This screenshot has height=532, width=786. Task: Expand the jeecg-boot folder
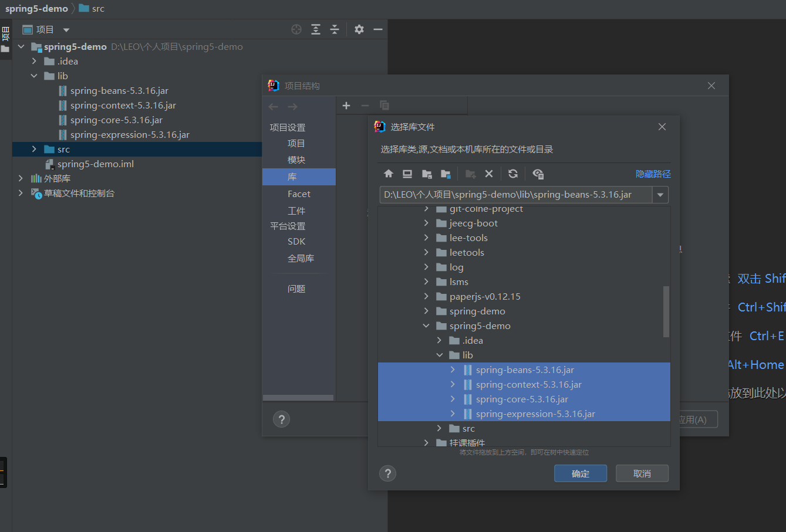click(x=426, y=223)
